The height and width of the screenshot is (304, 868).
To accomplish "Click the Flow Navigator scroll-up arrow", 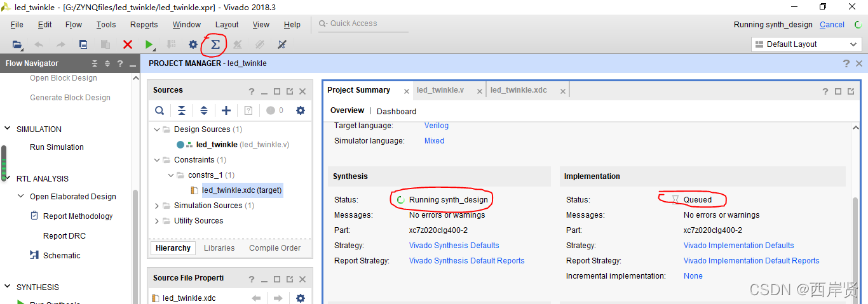I will [x=135, y=78].
